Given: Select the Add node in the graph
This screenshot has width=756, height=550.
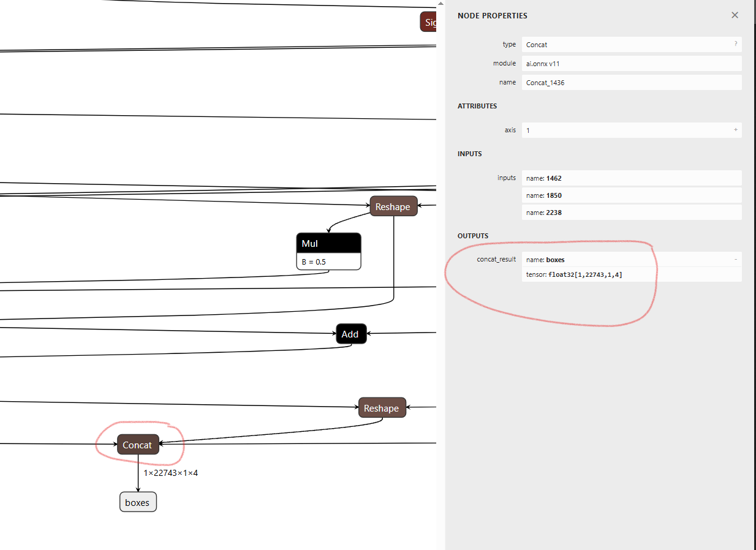Looking at the screenshot, I should [350, 334].
